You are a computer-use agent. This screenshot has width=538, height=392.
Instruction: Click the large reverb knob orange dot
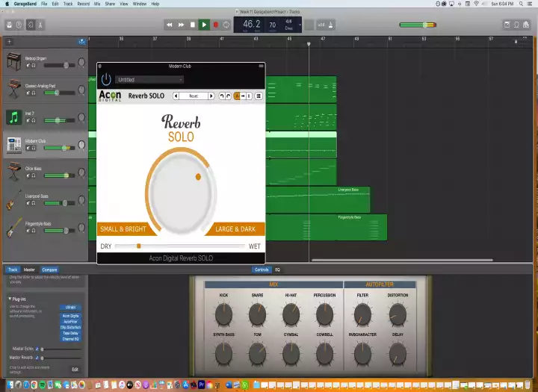(198, 177)
